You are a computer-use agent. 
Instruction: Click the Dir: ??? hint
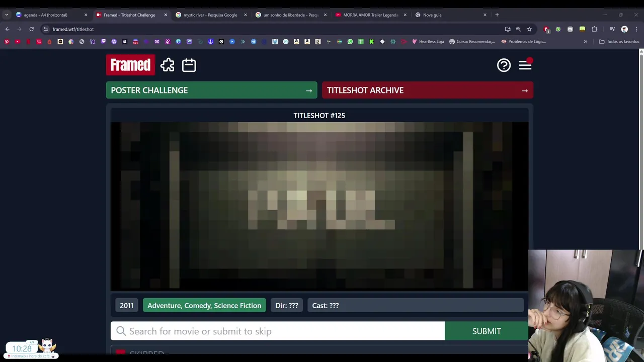(287, 305)
